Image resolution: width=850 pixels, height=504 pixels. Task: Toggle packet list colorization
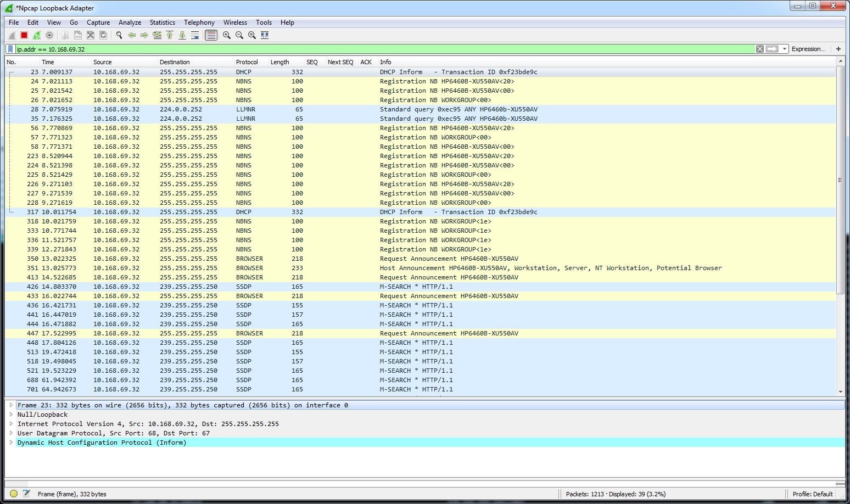211,35
